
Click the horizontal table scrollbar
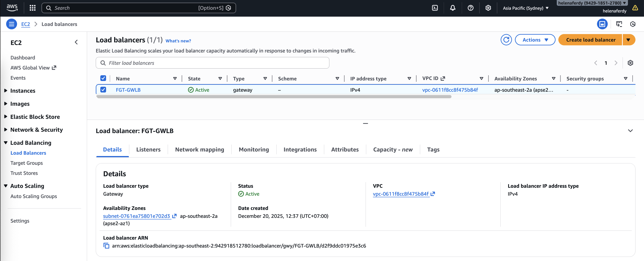click(x=274, y=97)
